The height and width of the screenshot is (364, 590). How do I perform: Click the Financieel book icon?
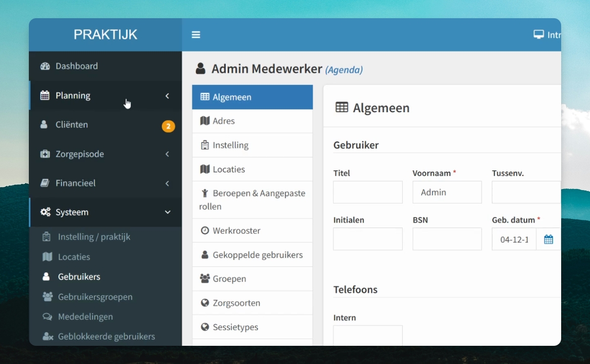[45, 183]
